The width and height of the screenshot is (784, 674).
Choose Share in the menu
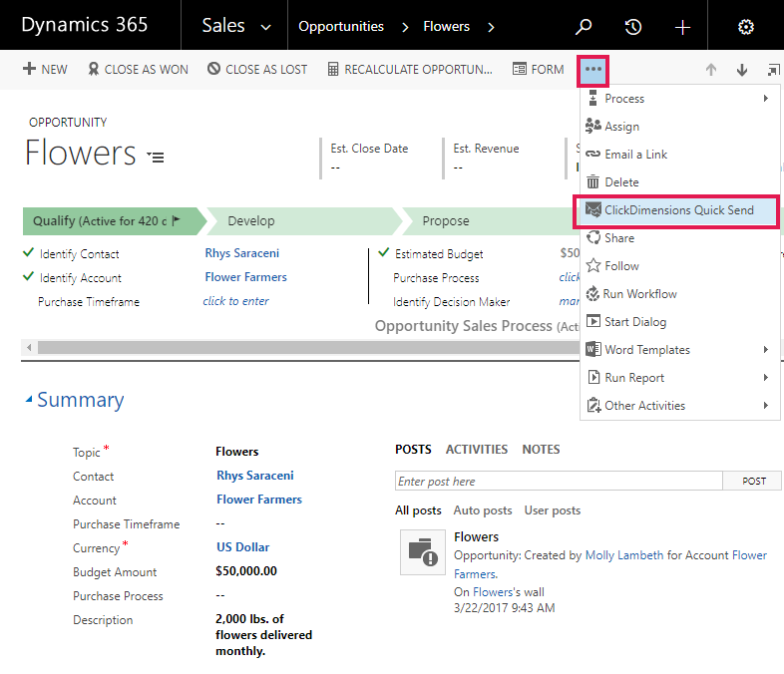[x=679, y=238]
